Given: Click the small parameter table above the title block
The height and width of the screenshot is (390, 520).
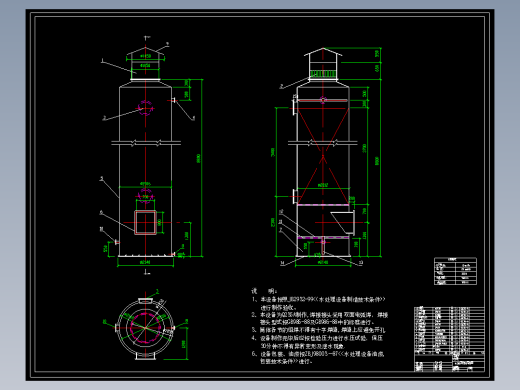Looking at the screenshot, I should click(x=455, y=271).
